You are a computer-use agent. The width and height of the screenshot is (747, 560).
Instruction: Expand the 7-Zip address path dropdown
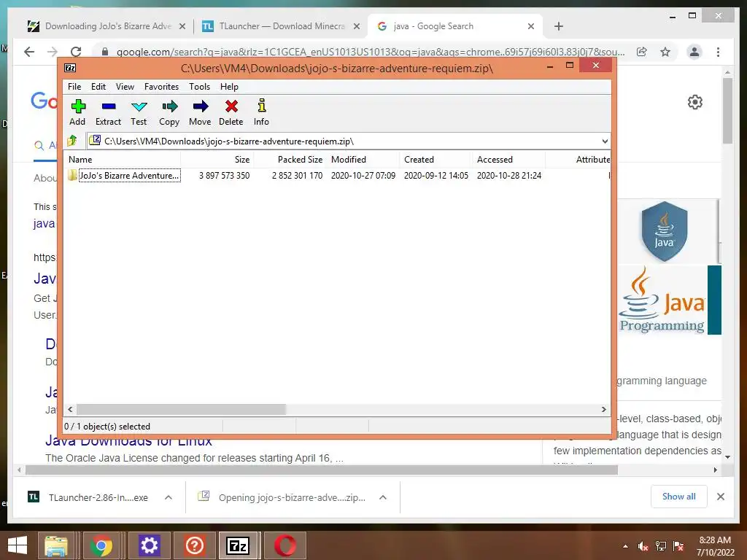[605, 141]
